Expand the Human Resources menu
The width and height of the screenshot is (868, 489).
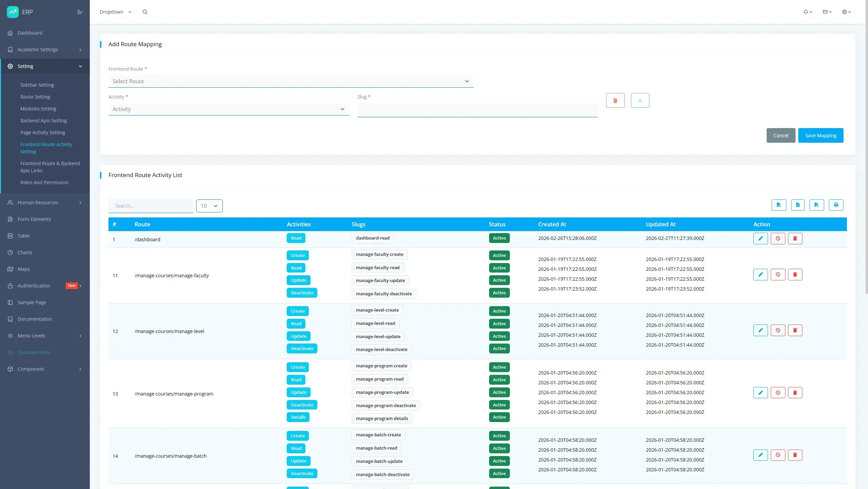[45, 203]
